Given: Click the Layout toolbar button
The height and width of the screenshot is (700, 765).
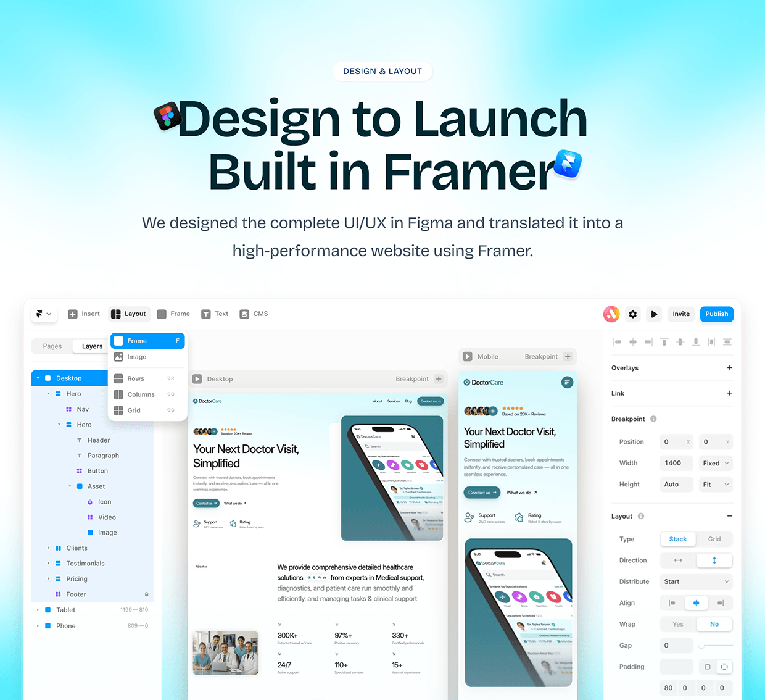Looking at the screenshot, I should 129,314.
